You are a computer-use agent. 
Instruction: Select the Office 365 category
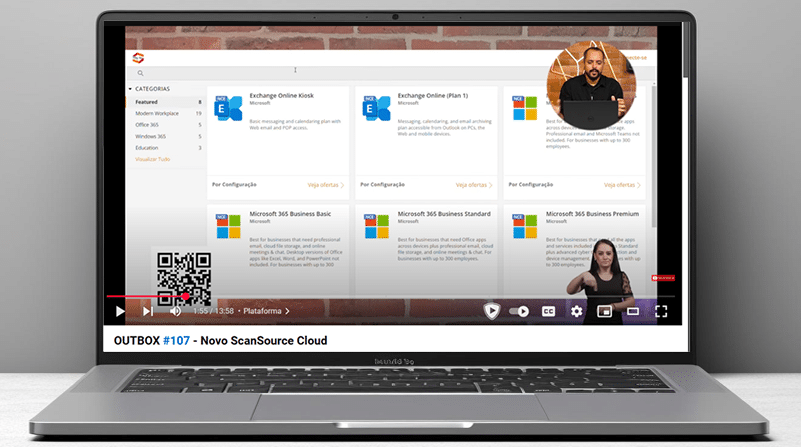tap(147, 125)
